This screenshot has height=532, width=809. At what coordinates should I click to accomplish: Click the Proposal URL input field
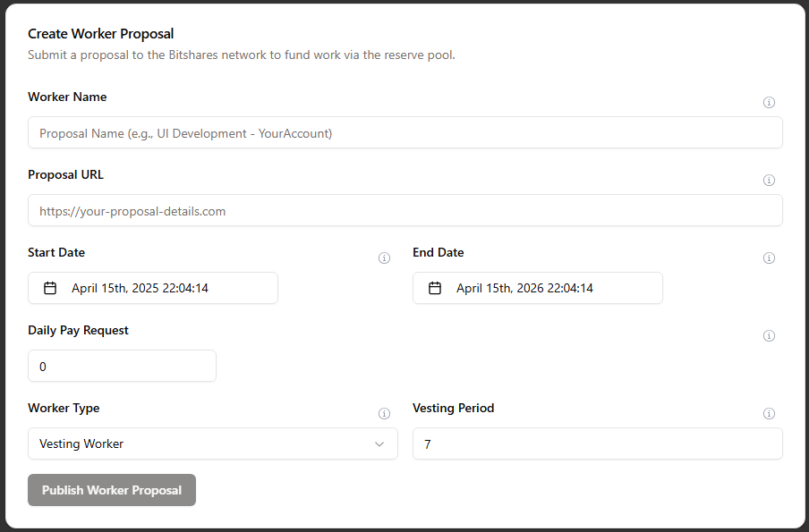(405, 210)
